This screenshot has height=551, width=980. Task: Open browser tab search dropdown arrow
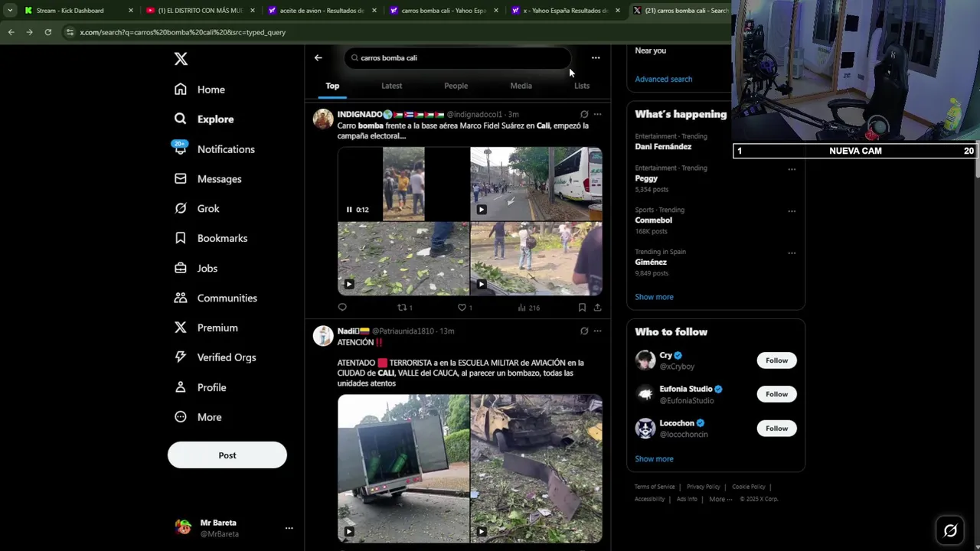pos(10,11)
